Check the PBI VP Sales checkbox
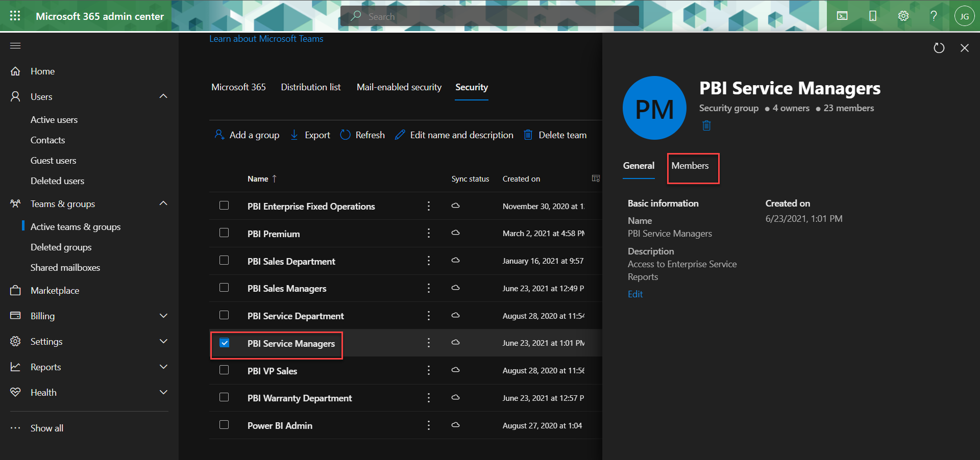The height and width of the screenshot is (460, 980). point(224,370)
